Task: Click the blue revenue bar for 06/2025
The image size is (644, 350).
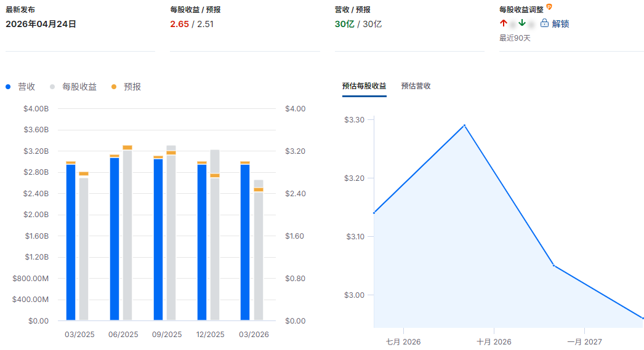Action: click(115, 239)
